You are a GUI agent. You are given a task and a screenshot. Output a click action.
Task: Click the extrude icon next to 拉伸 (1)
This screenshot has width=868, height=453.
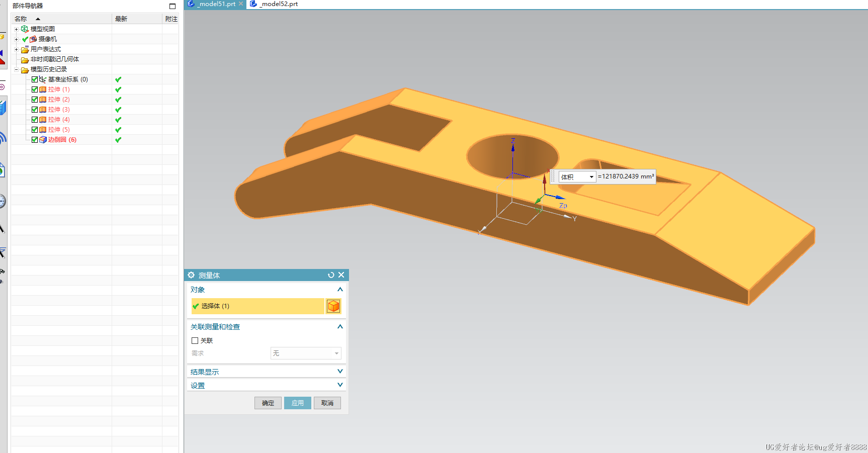coord(43,89)
